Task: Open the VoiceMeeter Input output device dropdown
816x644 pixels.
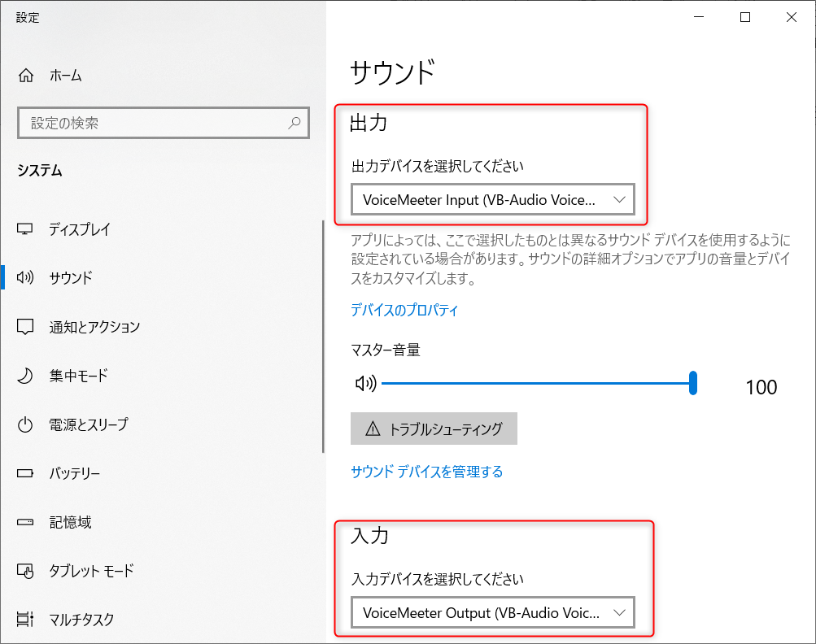Action: tap(493, 199)
